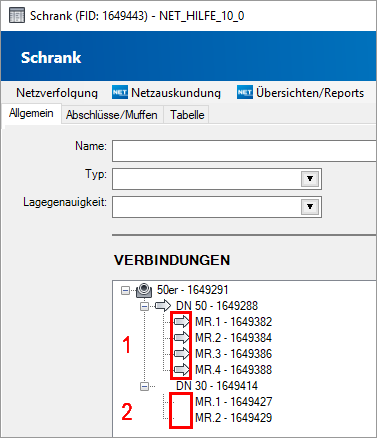Select tree row MR.1 - 1649382

(234, 322)
